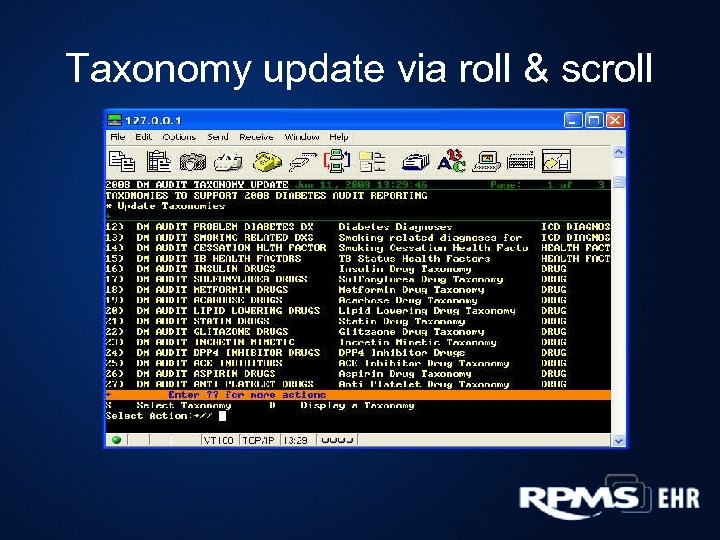Click the 'Select Taxonomy' action text
Image resolution: width=720 pixels, height=540 pixels.
click(x=184, y=405)
